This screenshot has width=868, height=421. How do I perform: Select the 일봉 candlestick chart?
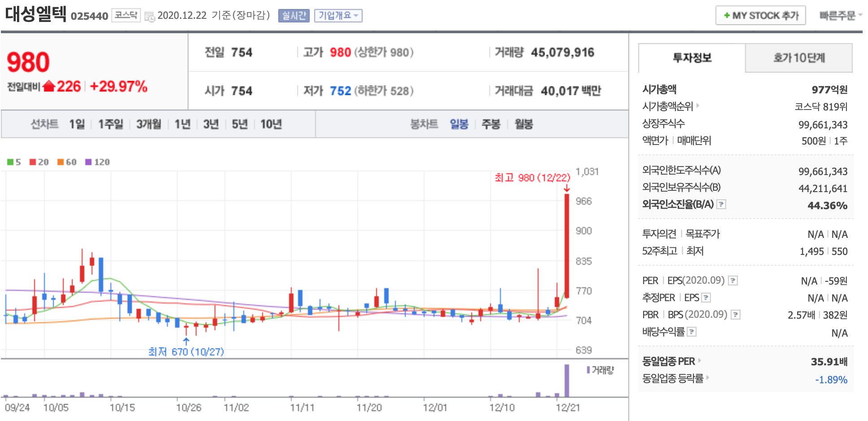tap(459, 124)
